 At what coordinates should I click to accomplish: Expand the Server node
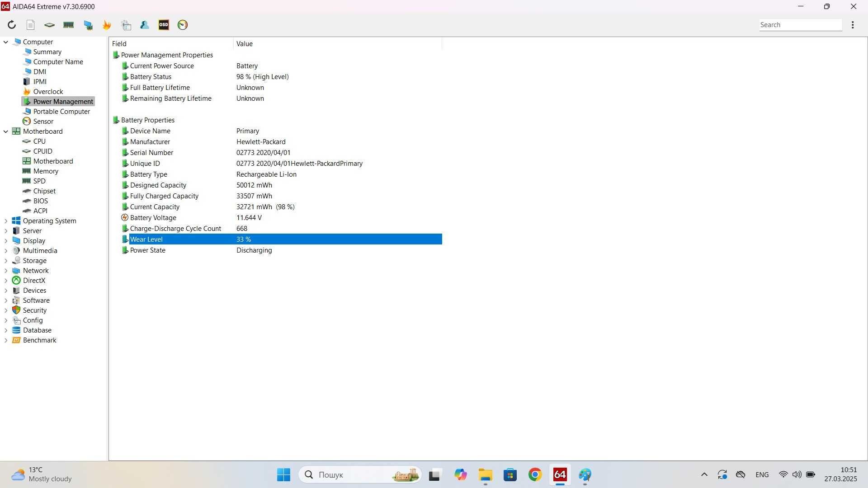[x=6, y=231]
